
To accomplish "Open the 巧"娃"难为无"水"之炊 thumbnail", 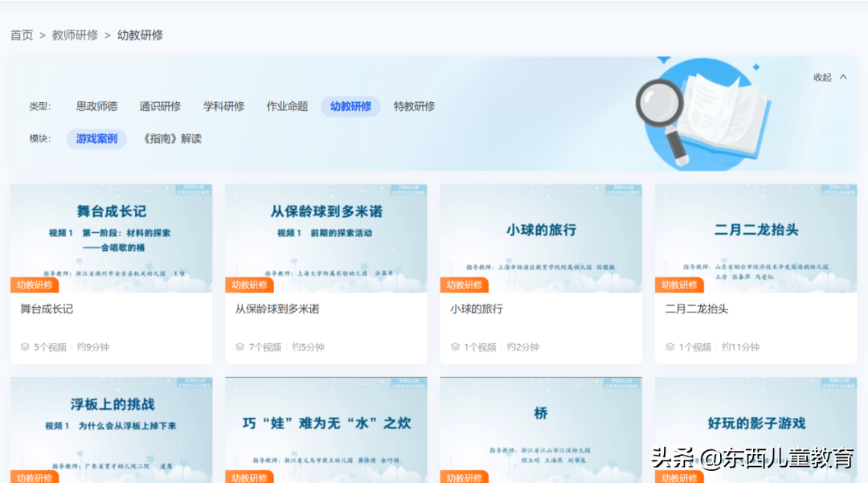I will pos(325,422).
